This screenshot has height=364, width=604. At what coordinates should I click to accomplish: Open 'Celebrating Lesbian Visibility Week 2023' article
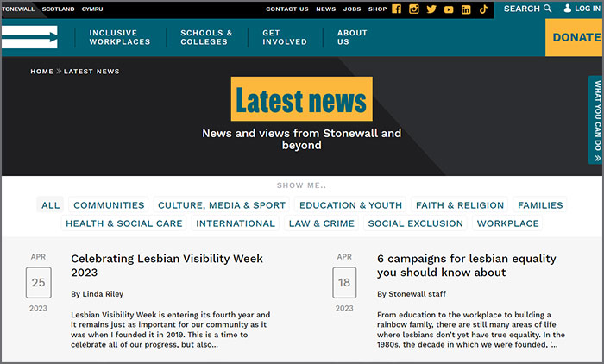click(x=167, y=266)
